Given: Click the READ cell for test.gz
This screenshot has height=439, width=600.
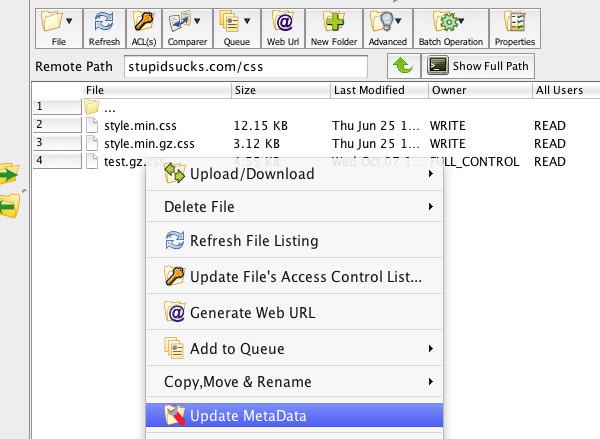Looking at the screenshot, I should [550, 162].
